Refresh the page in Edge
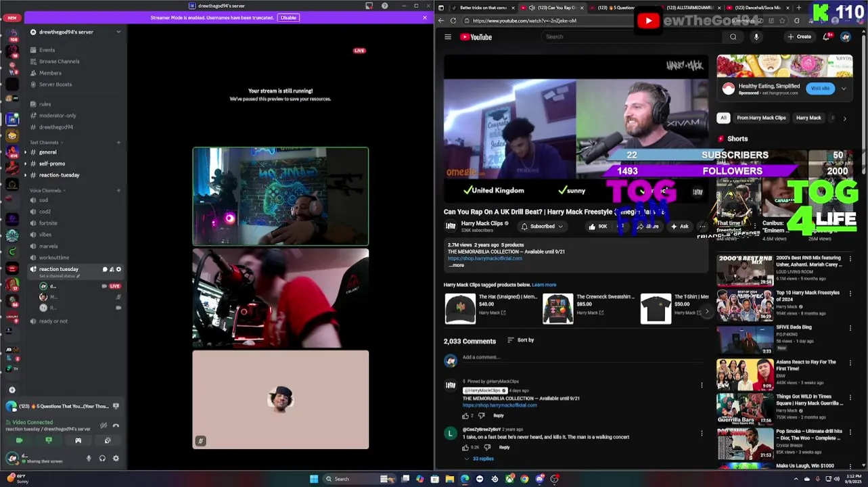This screenshot has height=487, width=868. pos(453,21)
